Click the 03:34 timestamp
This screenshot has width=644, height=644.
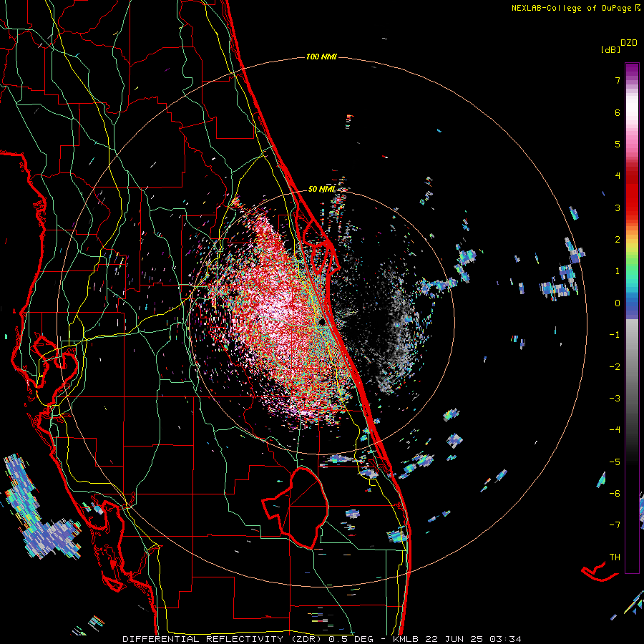[x=507, y=639]
